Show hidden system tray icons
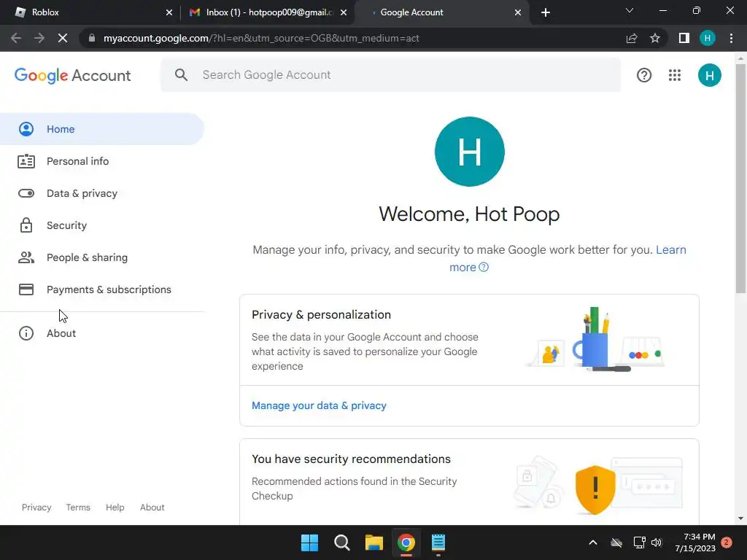Image resolution: width=747 pixels, height=560 pixels. (592, 542)
